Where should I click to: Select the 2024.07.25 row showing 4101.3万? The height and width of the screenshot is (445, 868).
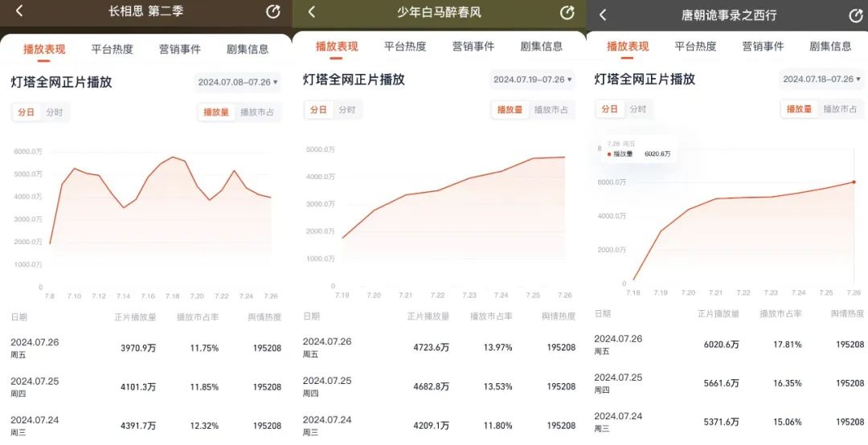pos(146,386)
